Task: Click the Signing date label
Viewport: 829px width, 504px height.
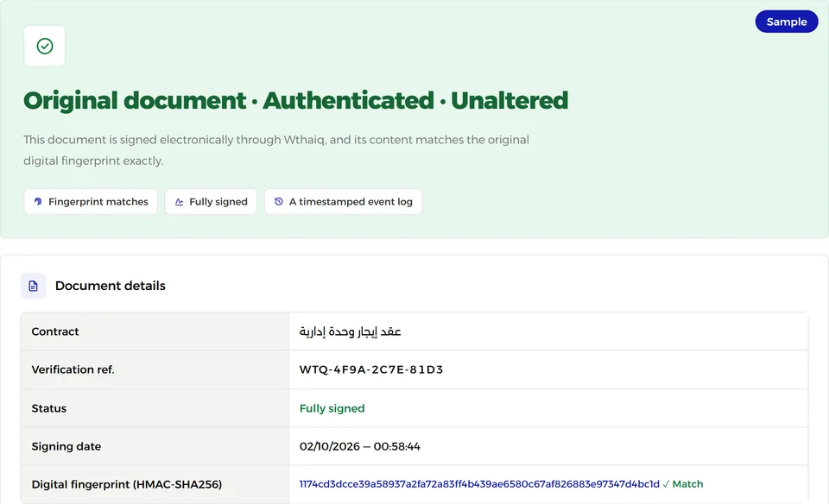Action: (66, 446)
